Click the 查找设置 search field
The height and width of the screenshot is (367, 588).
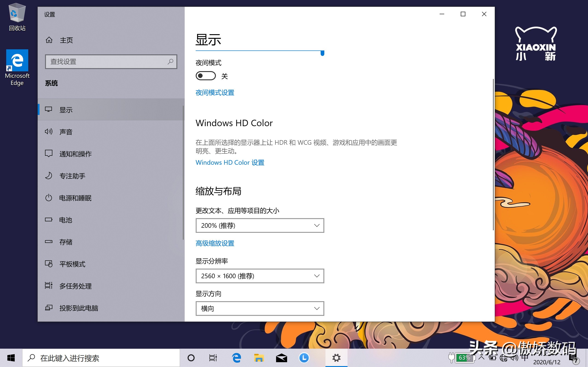click(x=107, y=62)
